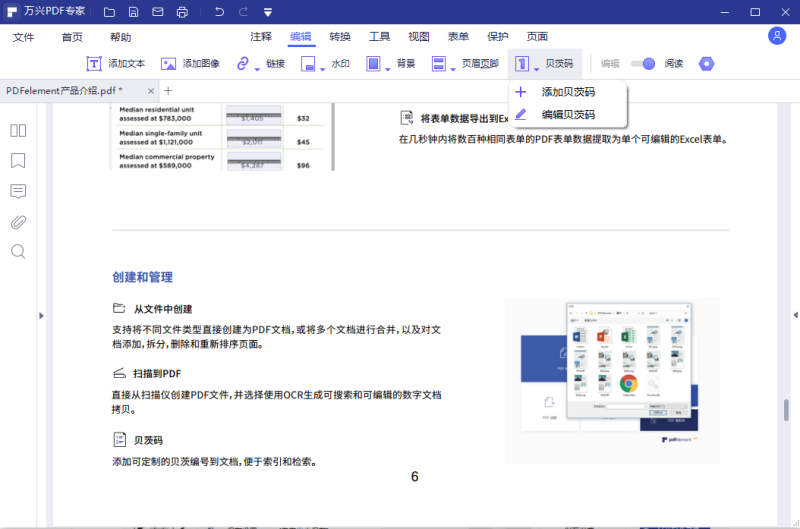The image size is (800, 529).
Task: Open the search magnifier panel
Action: coord(18,251)
